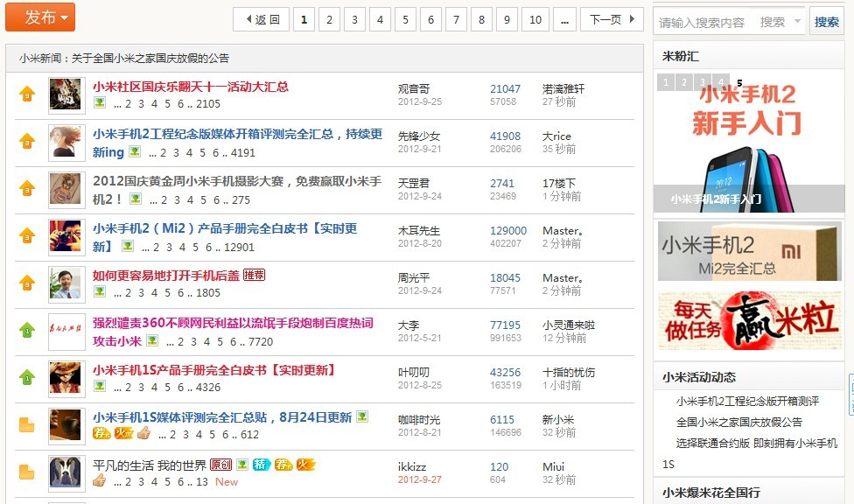This screenshot has width=854, height=504.
Task: Click the penguin avatar of ikkizz thread
Action: click(66, 473)
